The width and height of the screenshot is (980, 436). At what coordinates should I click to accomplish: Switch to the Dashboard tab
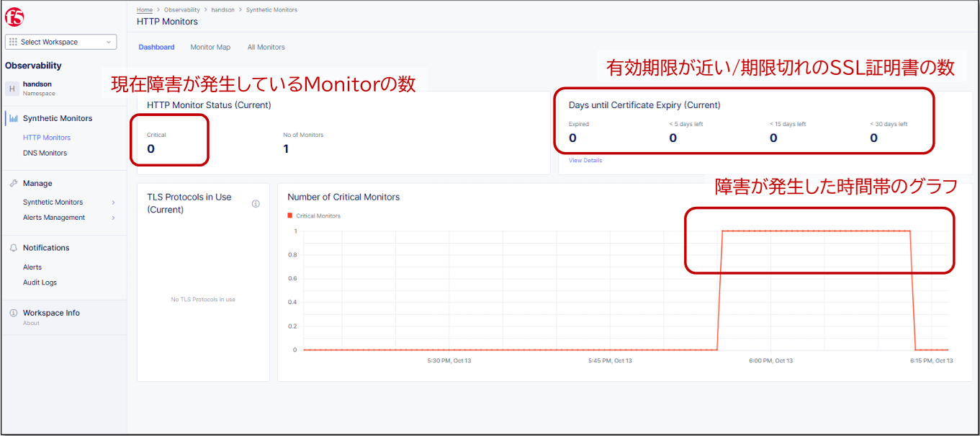156,47
